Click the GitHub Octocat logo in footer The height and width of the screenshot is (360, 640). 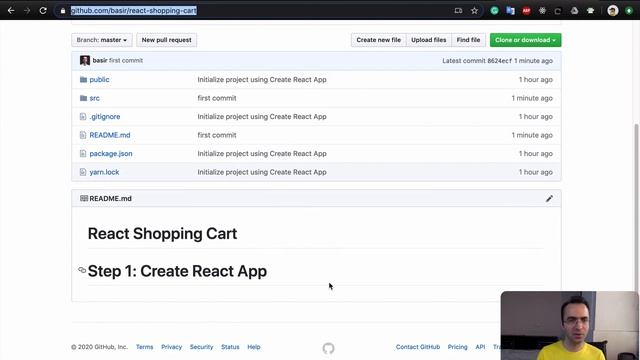[x=329, y=348]
